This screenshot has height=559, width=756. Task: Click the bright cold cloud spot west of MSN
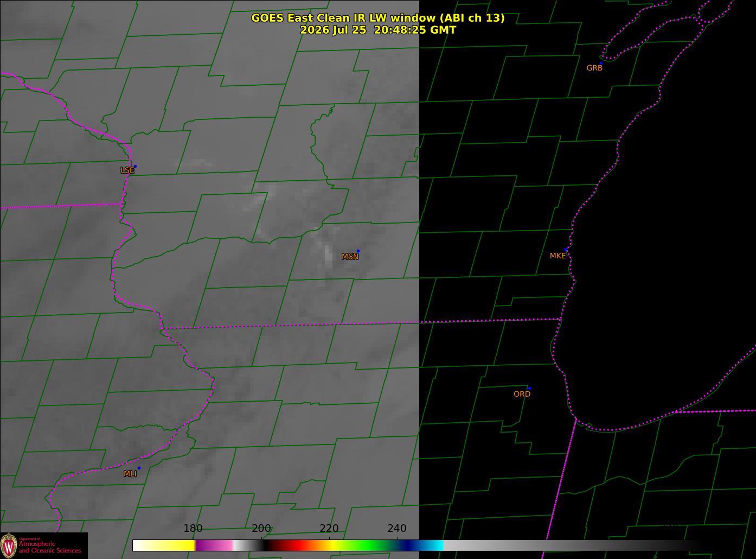pyautogui.click(x=328, y=255)
